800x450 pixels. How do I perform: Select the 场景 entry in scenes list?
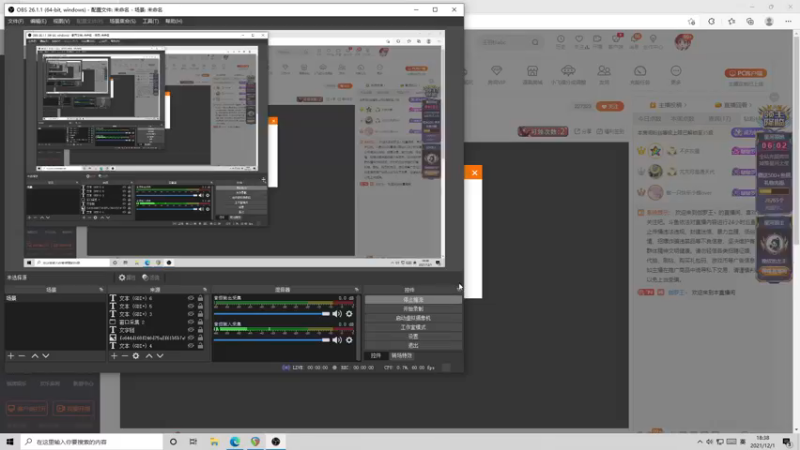[55, 298]
